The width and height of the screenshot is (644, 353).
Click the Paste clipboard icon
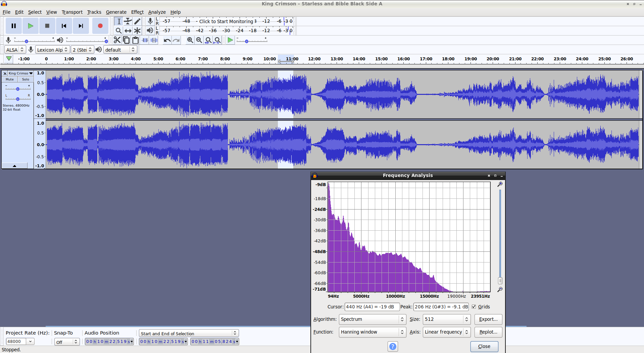pyautogui.click(x=136, y=40)
